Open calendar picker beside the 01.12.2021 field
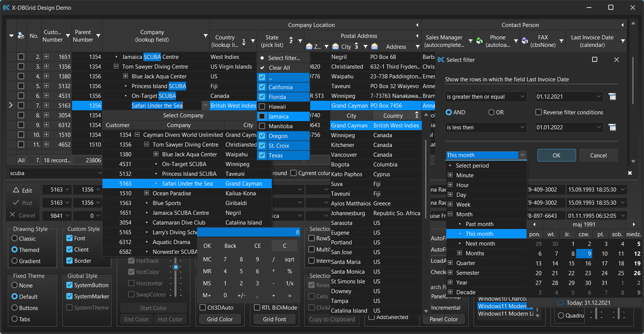644x334 pixels. [612, 97]
